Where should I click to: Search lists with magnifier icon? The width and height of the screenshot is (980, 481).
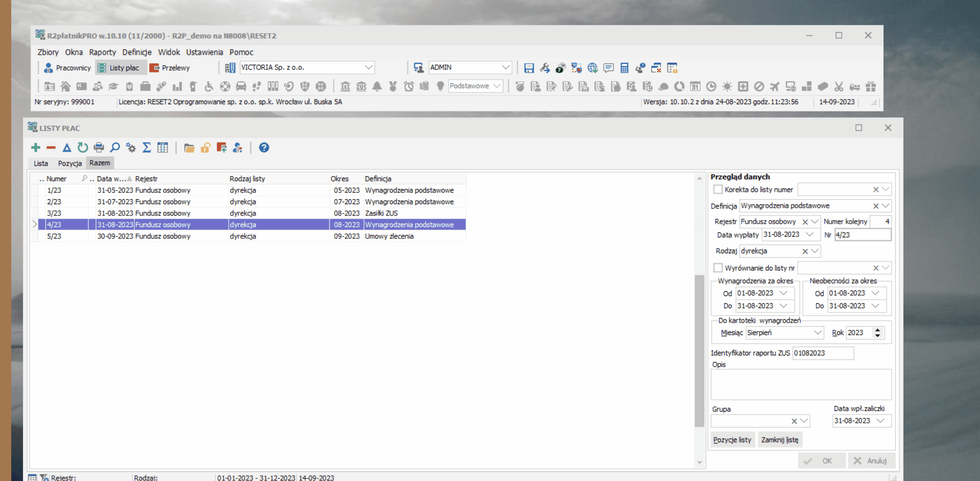pyautogui.click(x=115, y=148)
